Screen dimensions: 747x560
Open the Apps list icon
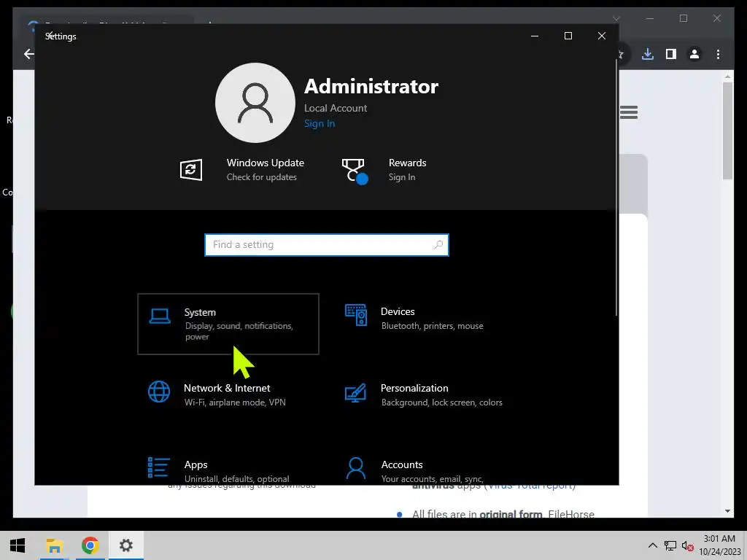pos(158,467)
